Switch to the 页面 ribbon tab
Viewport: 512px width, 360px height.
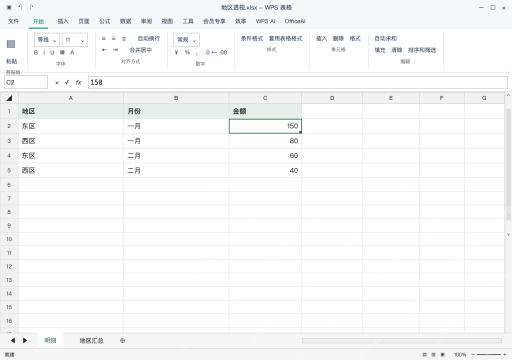(x=84, y=21)
